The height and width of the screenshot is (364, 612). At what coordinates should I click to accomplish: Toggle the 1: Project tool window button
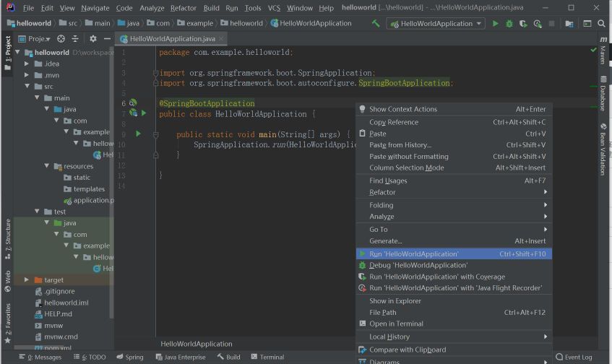(x=7, y=53)
